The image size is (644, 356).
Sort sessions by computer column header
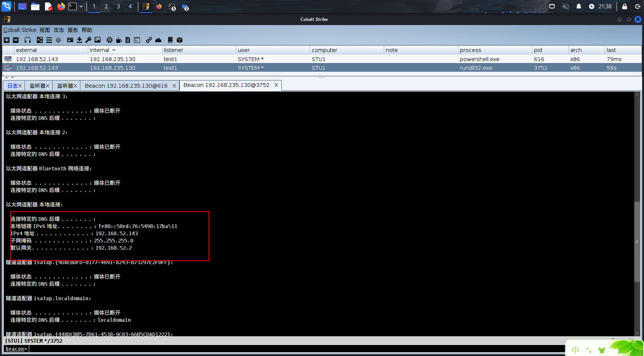(347, 50)
